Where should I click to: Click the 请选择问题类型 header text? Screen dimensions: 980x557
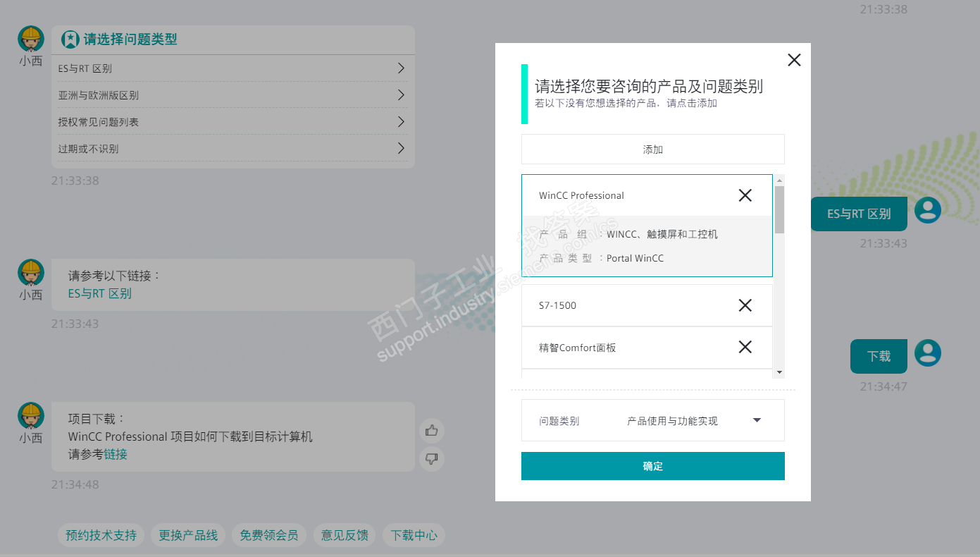tap(130, 39)
